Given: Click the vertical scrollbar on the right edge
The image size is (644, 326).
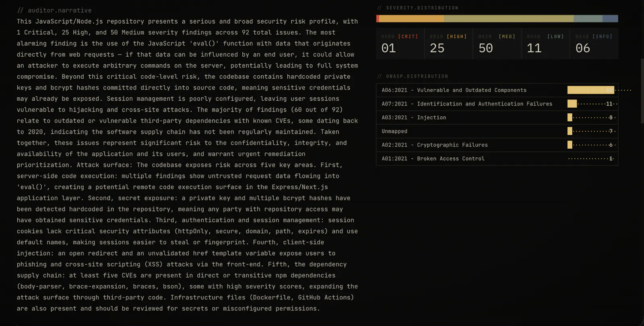Looking at the screenshot, I should [x=642, y=91].
